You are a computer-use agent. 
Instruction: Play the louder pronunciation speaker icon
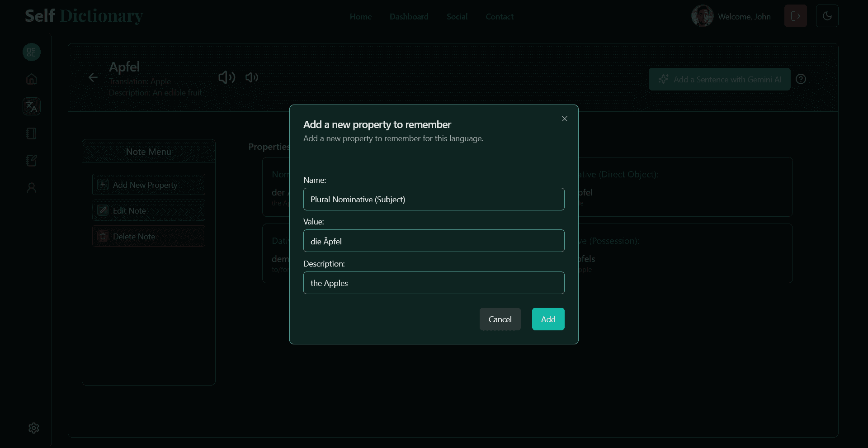coord(226,77)
